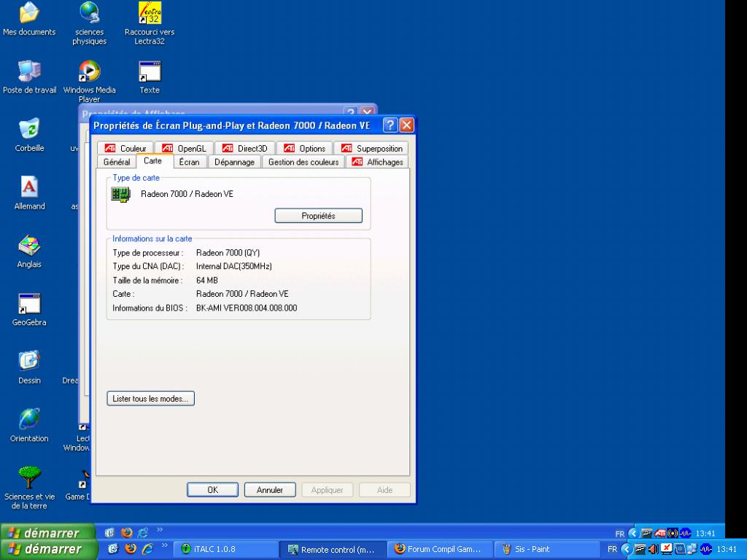Image resolution: width=747 pixels, height=560 pixels.
Task: Click the FR language indicator in remote taskbar
Action: point(620,534)
